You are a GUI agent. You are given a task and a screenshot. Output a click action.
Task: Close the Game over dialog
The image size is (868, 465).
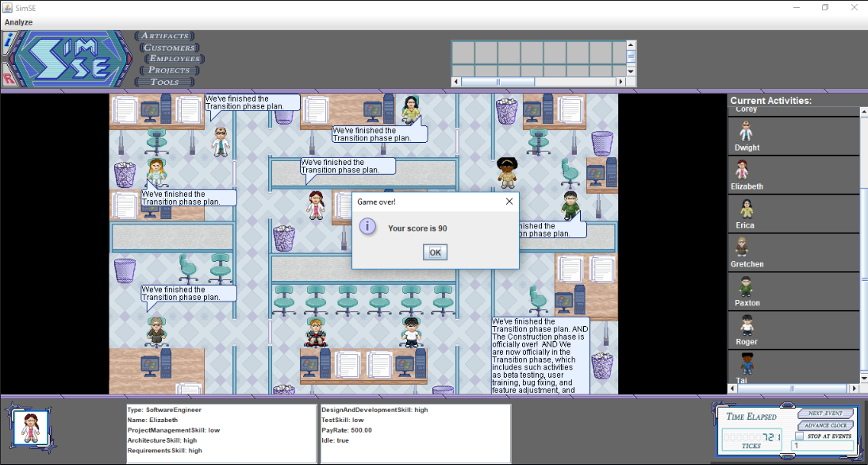(x=509, y=202)
